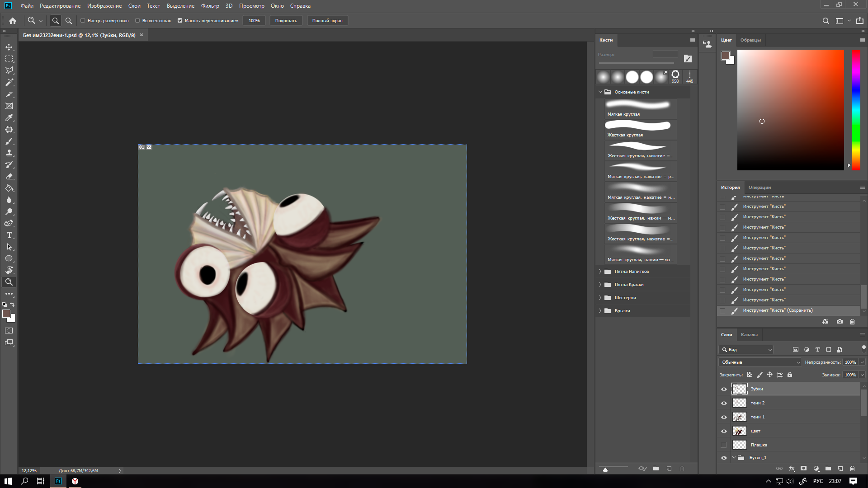Open the Непрозрачность value dropdown
Viewport: 868px width, 488px height.
(x=862, y=362)
